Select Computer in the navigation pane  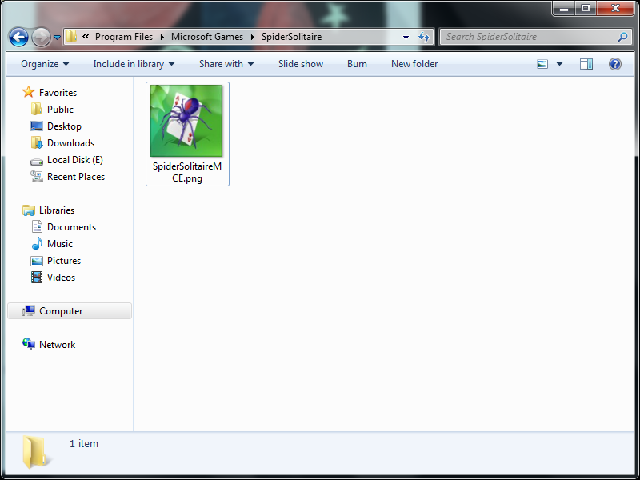[x=60, y=311]
